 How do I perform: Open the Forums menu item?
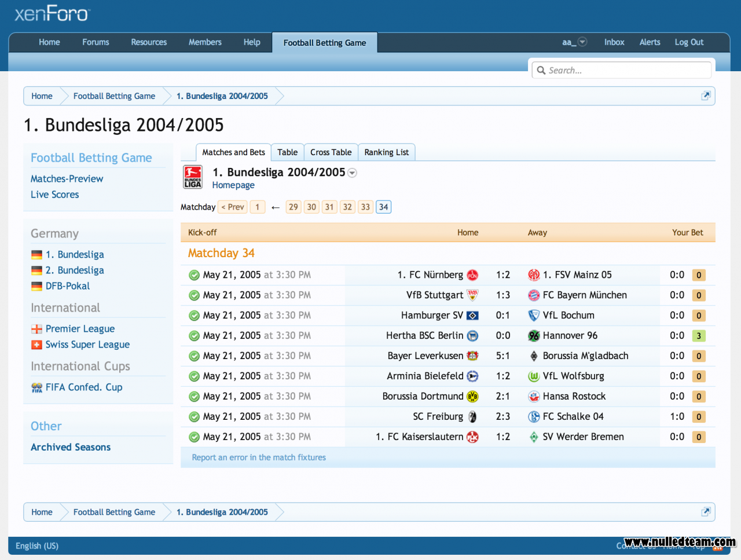[x=96, y=42]
